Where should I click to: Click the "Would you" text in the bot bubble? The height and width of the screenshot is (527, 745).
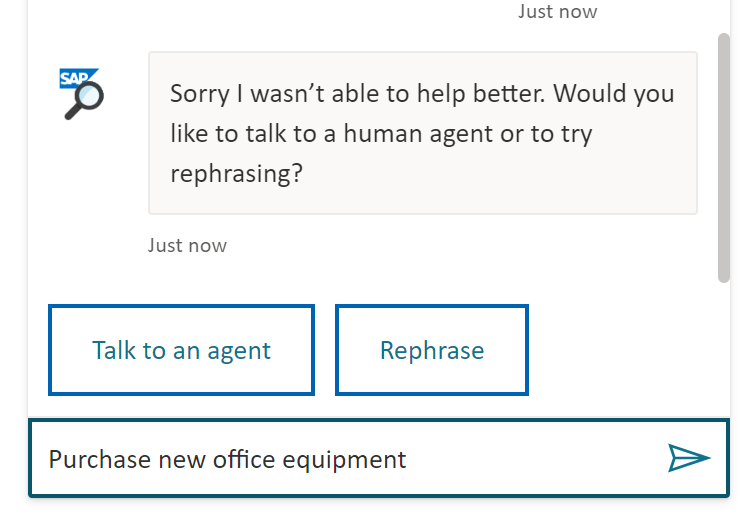tap(613, 94)
